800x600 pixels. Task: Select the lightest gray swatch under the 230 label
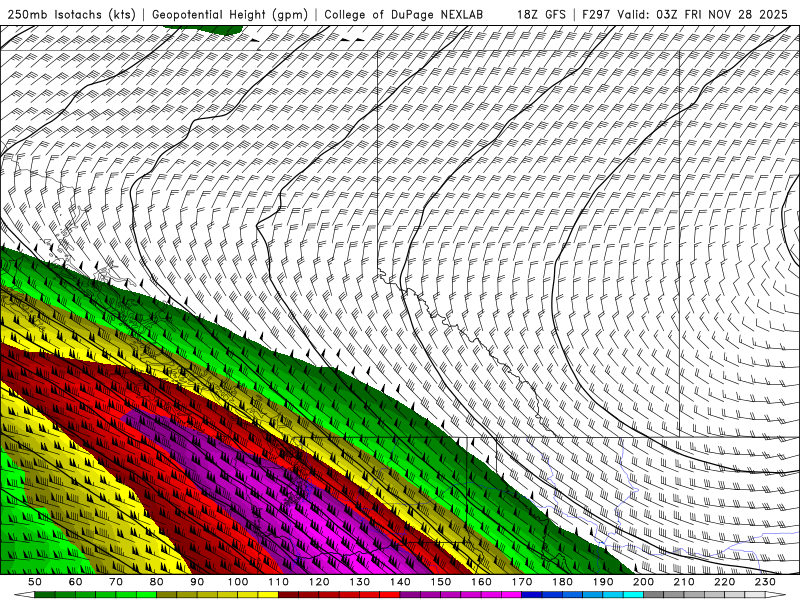click(755, 594)
